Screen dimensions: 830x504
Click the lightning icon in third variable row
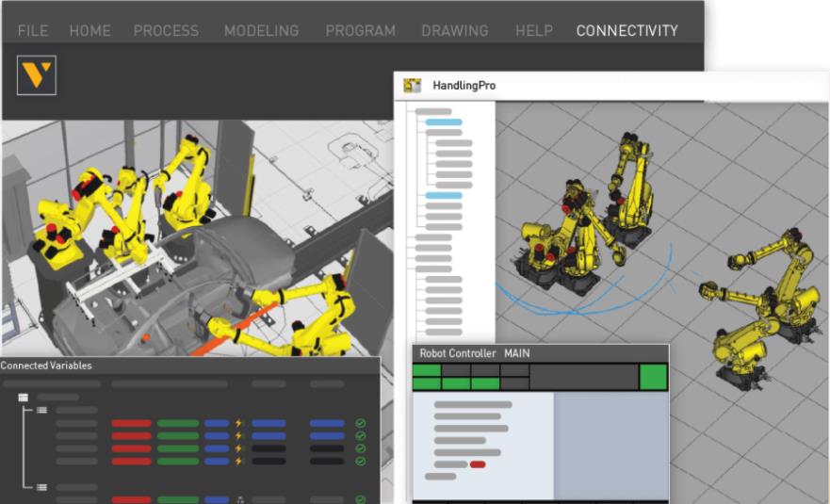(238, 448)
